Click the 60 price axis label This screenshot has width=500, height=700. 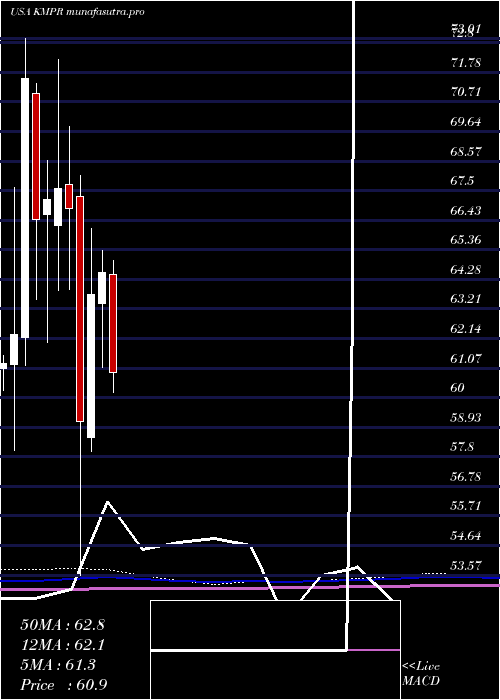[458, 388]
